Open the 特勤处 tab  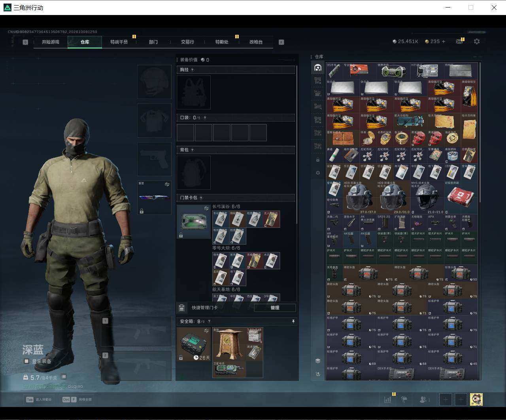coord(222,42)
